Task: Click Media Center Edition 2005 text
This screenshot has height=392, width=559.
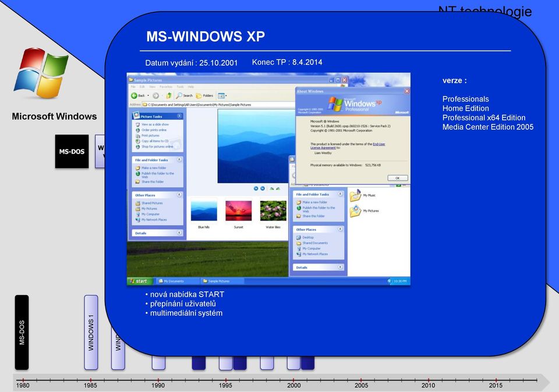Action: (488, 127)
